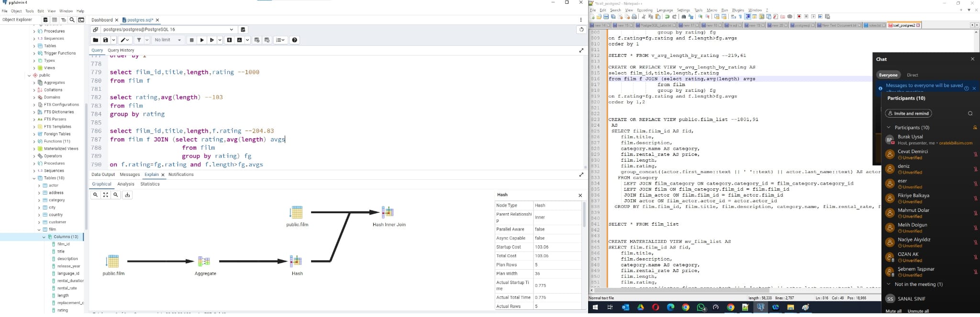Open Notepad++ Plugins menu
The image size is (980, 317).
click(x=738, y=10)
